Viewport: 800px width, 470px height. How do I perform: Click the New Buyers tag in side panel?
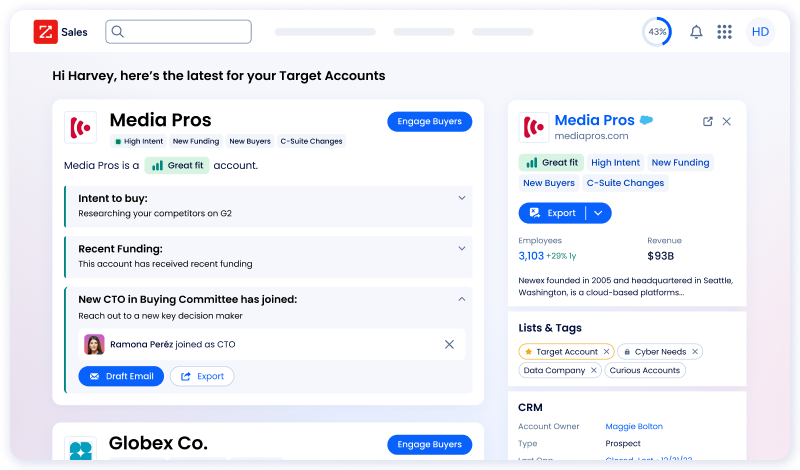coord(548,183)
